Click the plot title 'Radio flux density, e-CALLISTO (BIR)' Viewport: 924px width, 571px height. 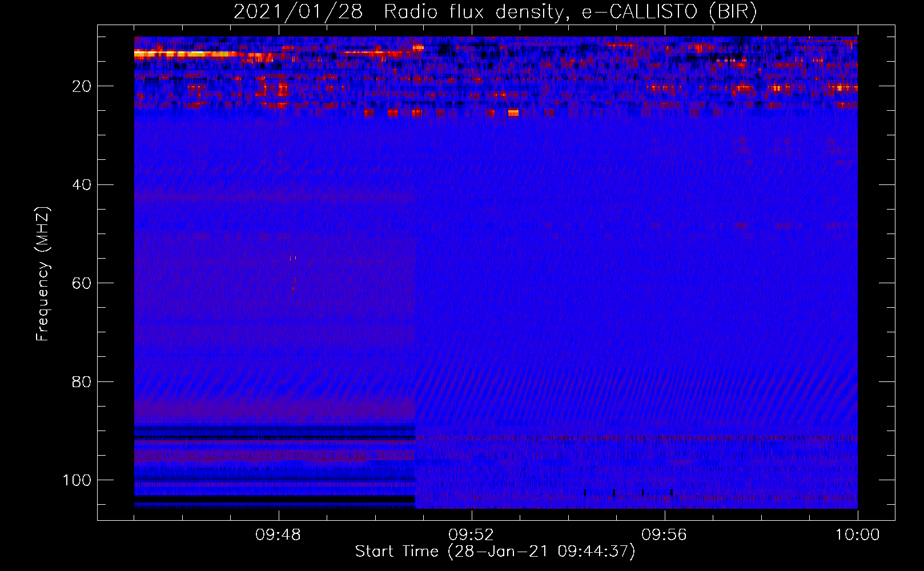[x=571, y=11]
